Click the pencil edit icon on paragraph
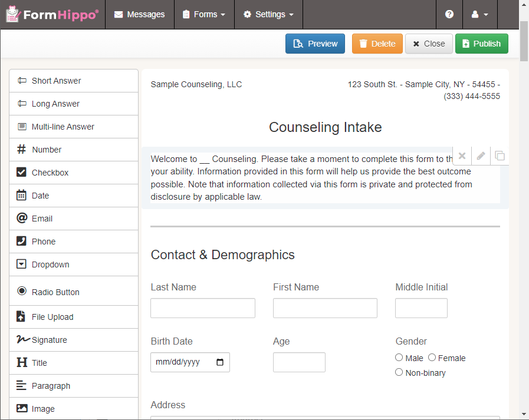529x420 pixels. point(481,156)
